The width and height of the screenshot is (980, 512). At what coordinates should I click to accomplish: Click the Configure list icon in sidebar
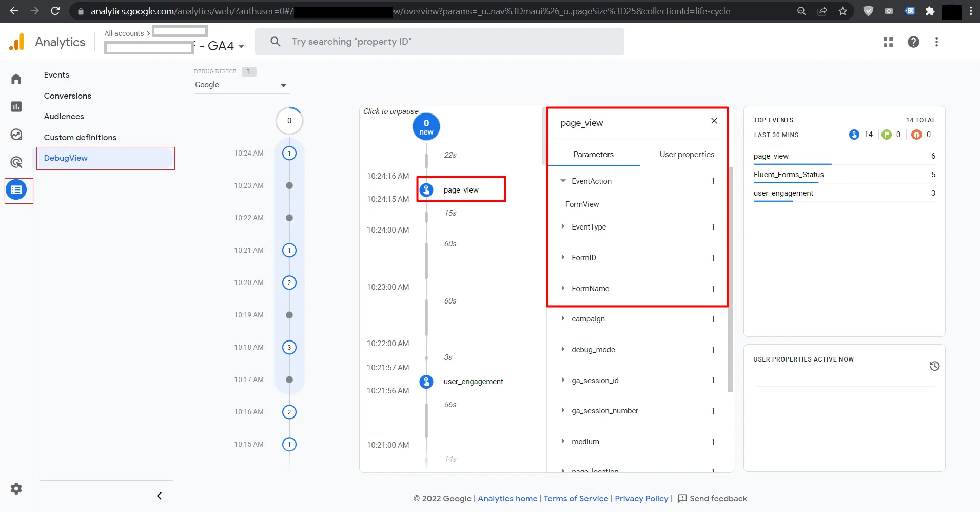point(16,190)
